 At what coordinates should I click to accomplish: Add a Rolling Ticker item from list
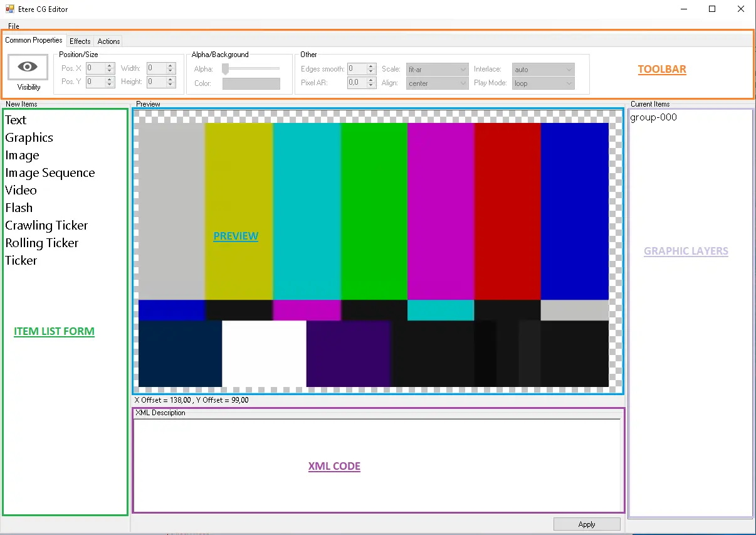pos(42,243)
